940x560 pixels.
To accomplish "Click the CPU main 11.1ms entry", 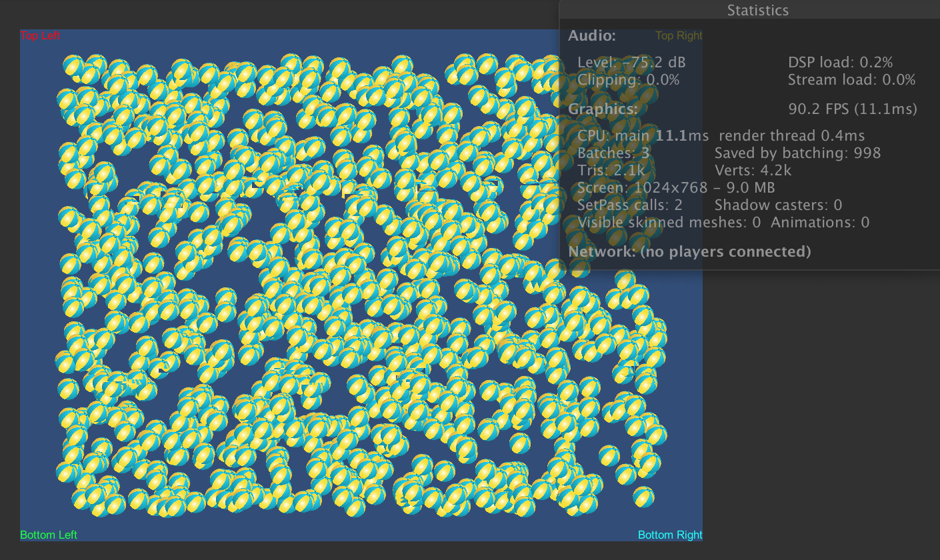I will (x=643, y=136).
